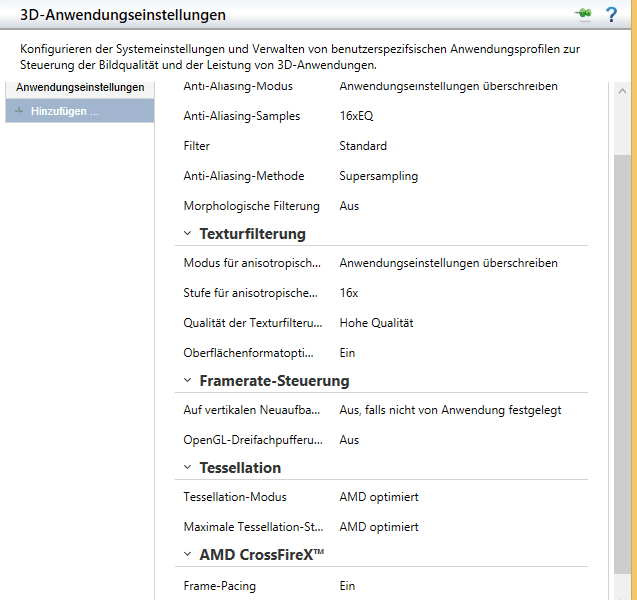Collapse the Tessellation section

[x=187, y=468]
